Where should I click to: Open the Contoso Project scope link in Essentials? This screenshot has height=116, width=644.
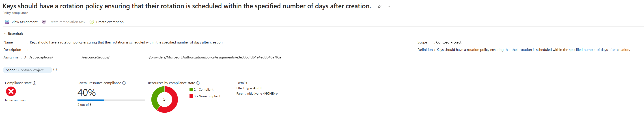pyautogui.click(x=448, y=42)
